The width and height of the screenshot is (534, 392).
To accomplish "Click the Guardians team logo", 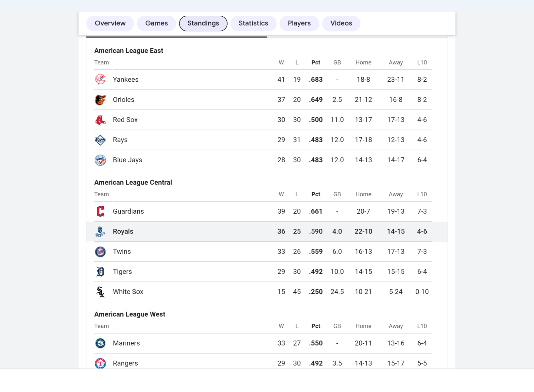I will tap(100, 211).
